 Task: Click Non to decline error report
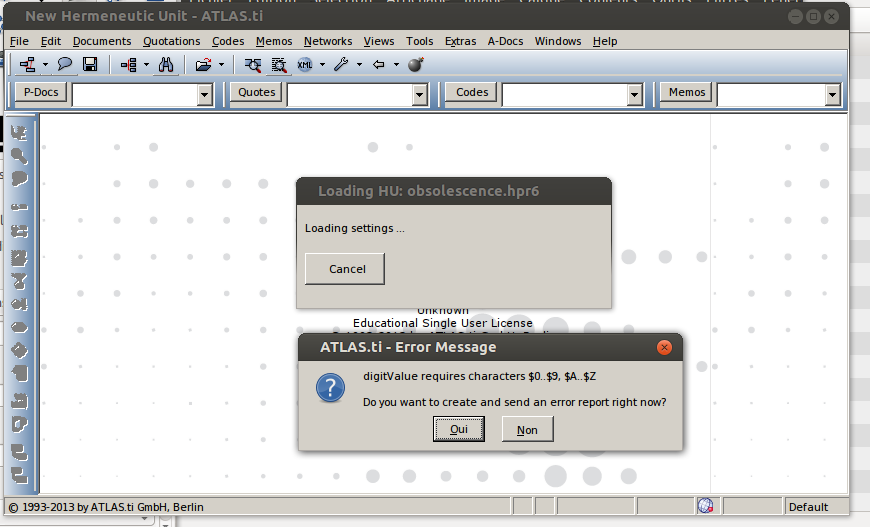527,429
